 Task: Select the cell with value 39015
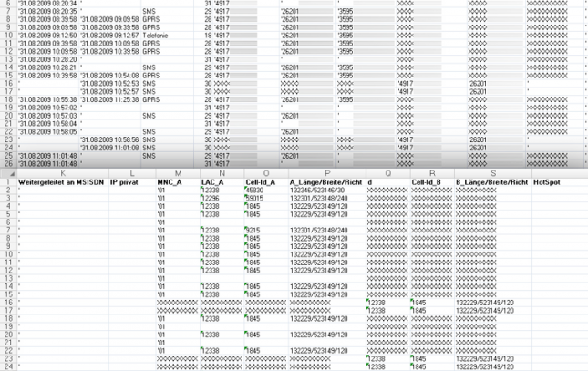coord(255,199)
